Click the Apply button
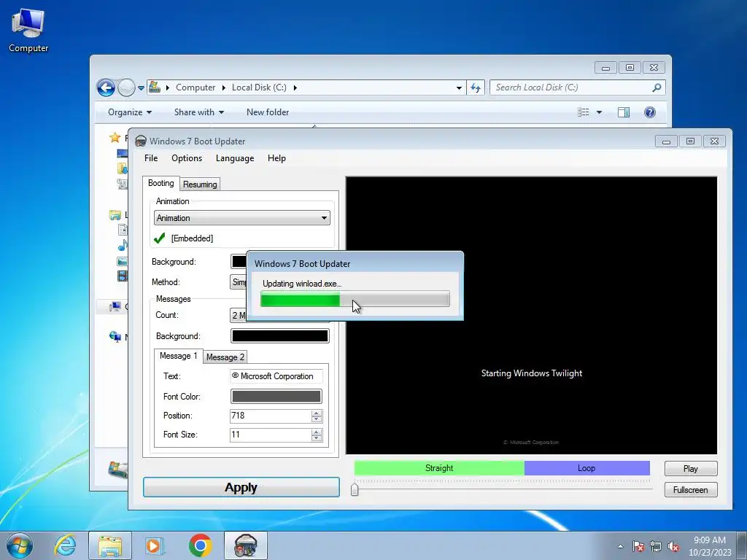The image size is (747, 560). [241, 487]
